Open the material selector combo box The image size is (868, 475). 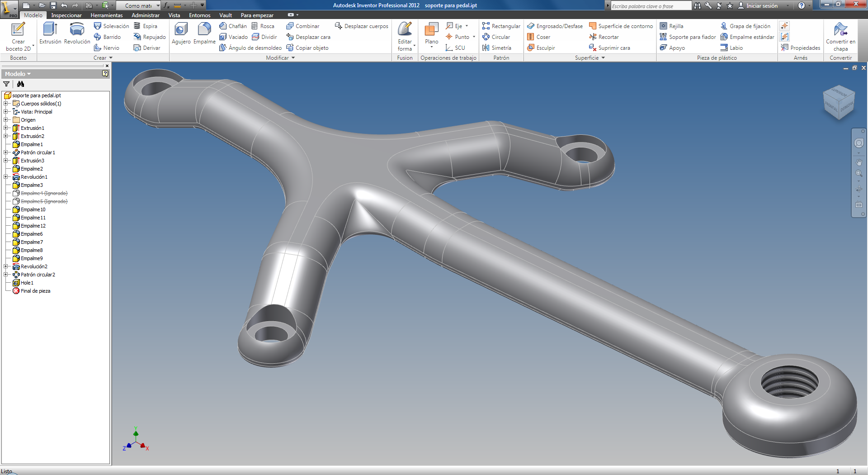coord(139,5)
